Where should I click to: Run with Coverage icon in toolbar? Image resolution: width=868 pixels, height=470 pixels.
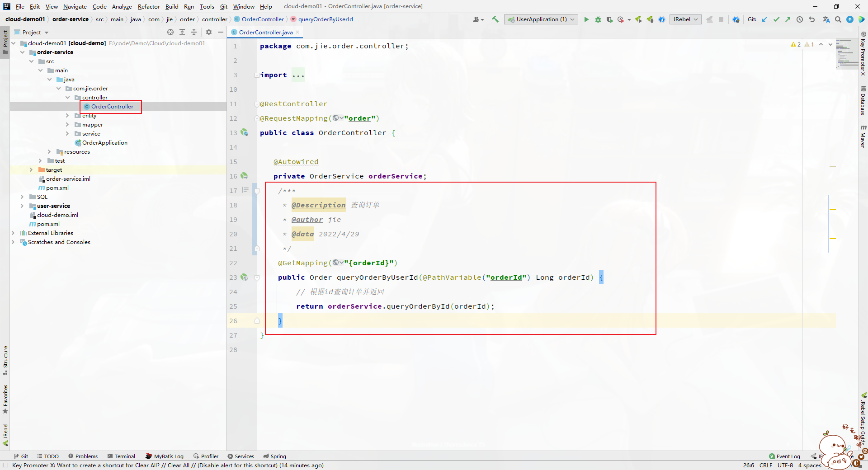[609, 19]
